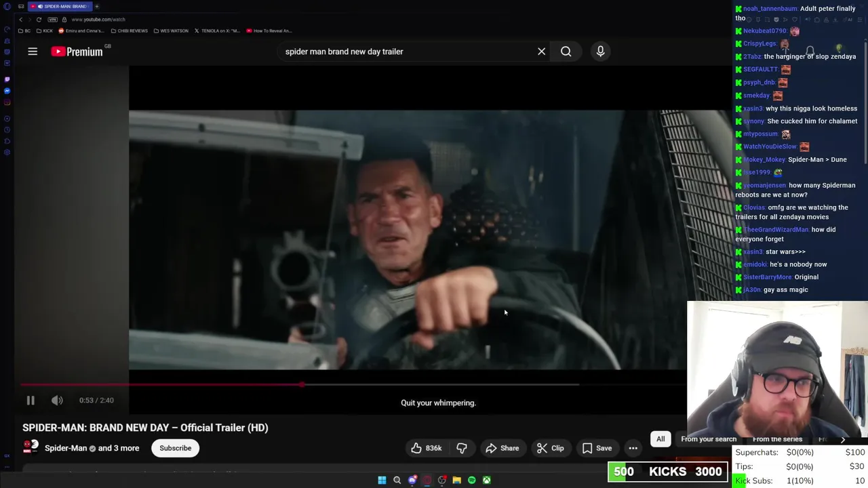
Task: Select the 'From your search' chip
Action: point(709,439)
